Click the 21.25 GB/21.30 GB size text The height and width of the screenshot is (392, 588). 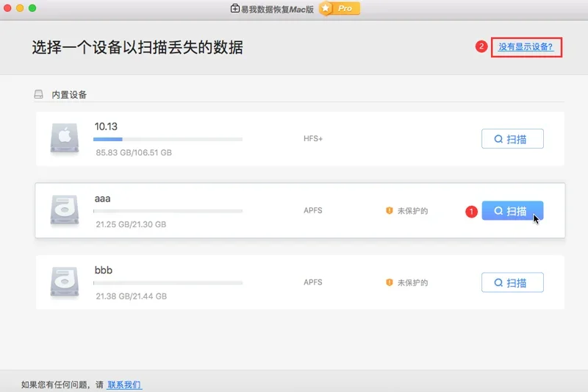131,224
